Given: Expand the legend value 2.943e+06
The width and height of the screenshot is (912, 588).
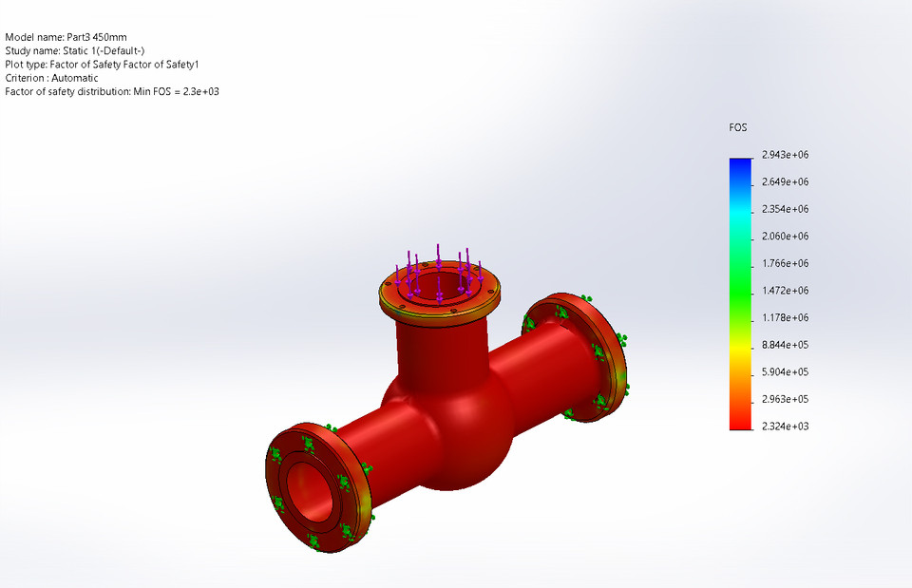Looking at the screenshot, I should 786,154.
